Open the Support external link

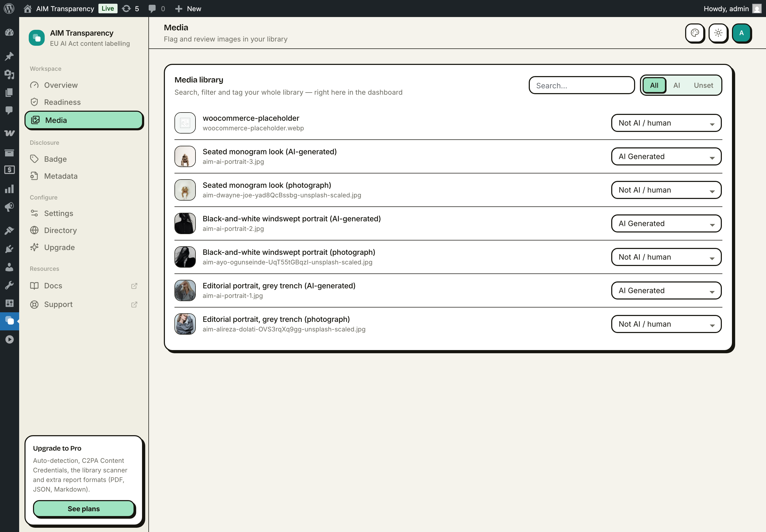click(x=84, y=304)
